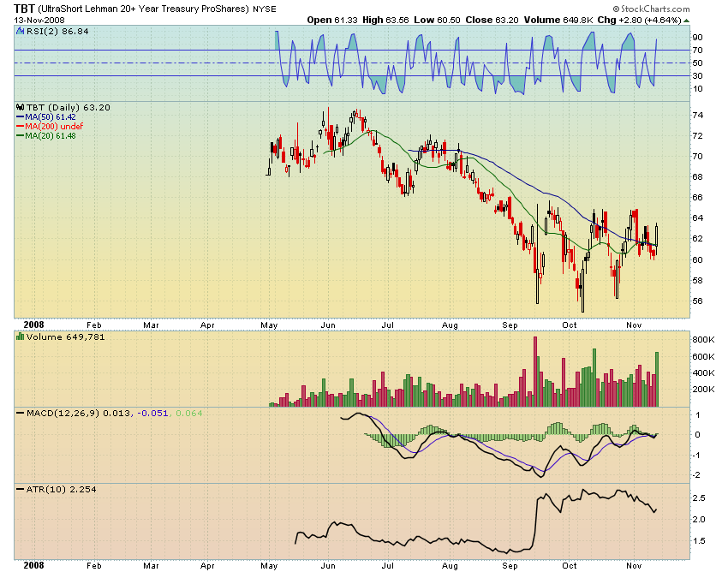Click the Chg +2.80 (+4.64%) value
The width and height of the screenshot is (728, 572).
pyautogui.click(x=639, y=20)
